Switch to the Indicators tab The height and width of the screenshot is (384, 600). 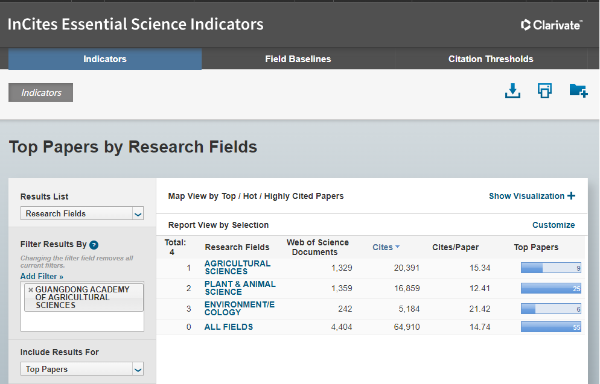point(105,59)
